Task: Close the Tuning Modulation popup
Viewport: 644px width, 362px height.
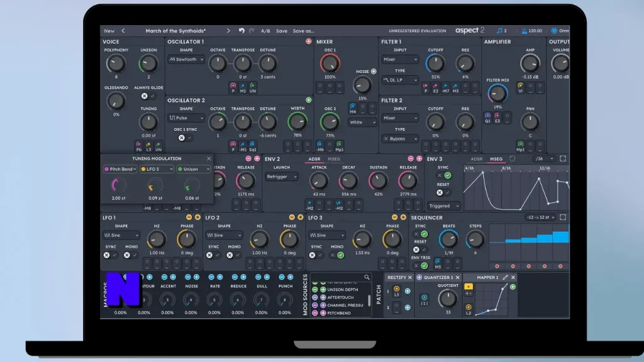Action: point(209,158)
